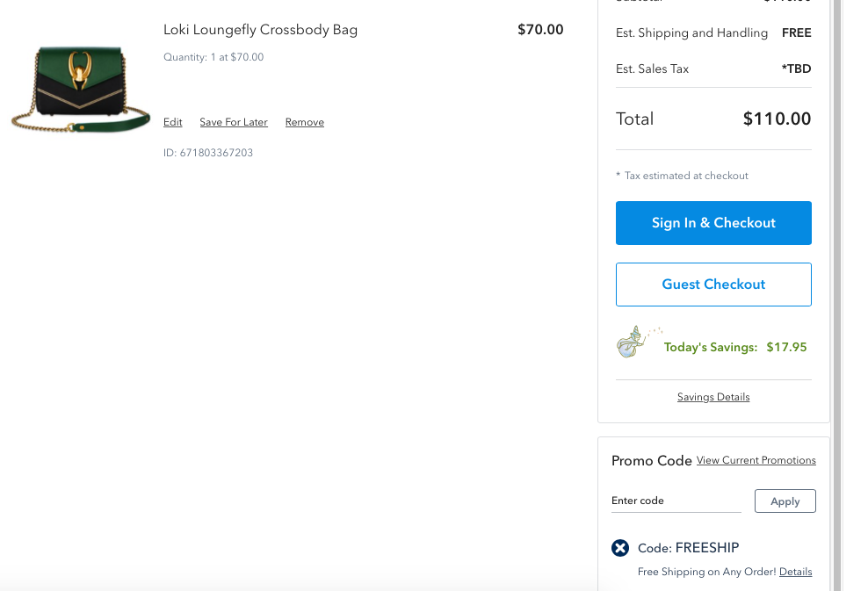Choose Guest Checkout

(x=713, y=285)
